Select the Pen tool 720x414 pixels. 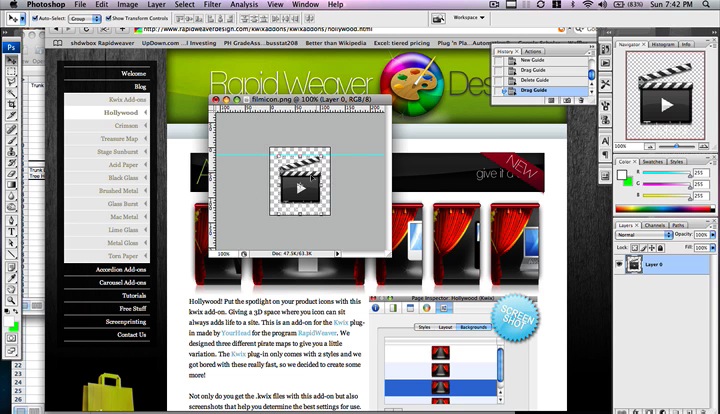[11, 221]
